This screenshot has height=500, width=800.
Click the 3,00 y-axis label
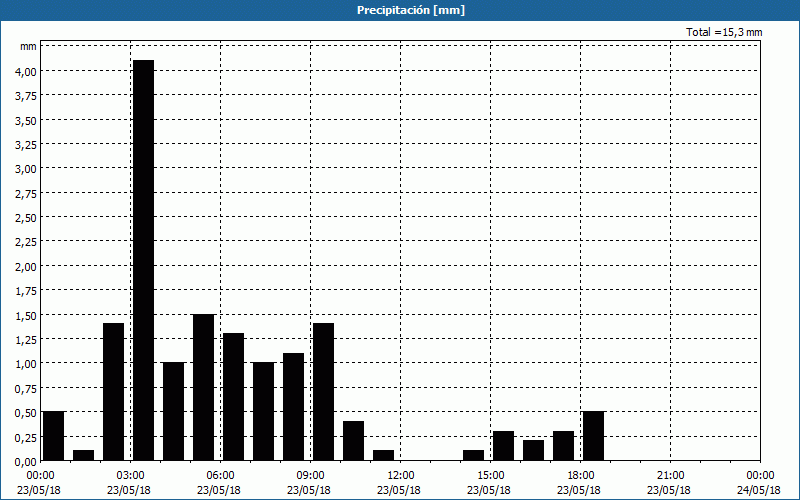click(x=26, y=169)
